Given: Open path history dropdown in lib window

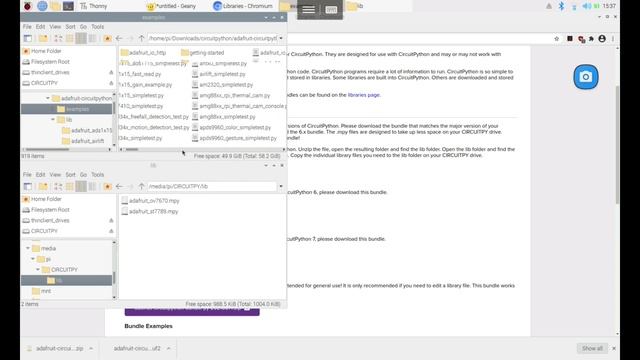Looking at the screenshot, I should [x=281, y=187].
